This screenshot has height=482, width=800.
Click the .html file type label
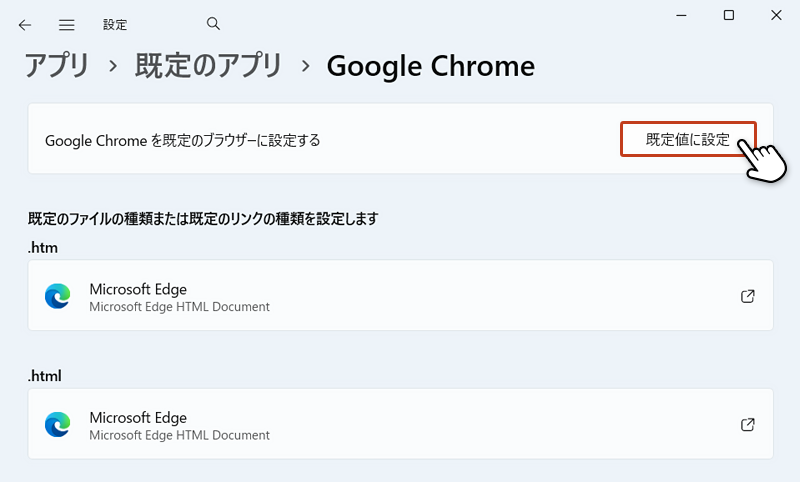point(45,376)
